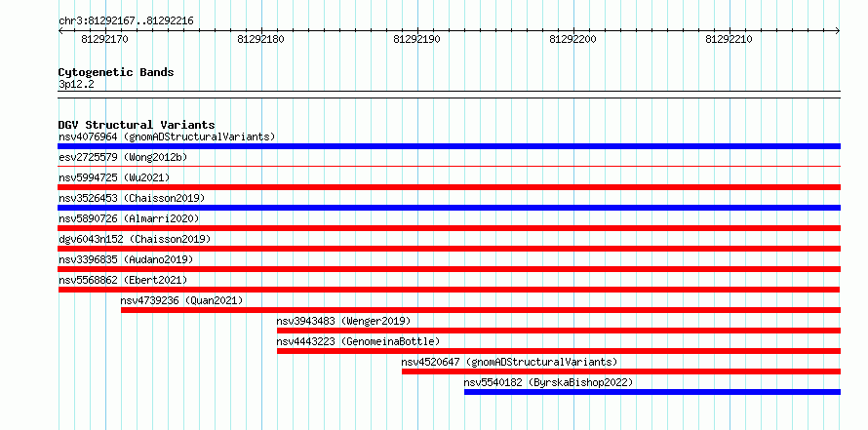Click ruler position 81292170

pos(104,39)
